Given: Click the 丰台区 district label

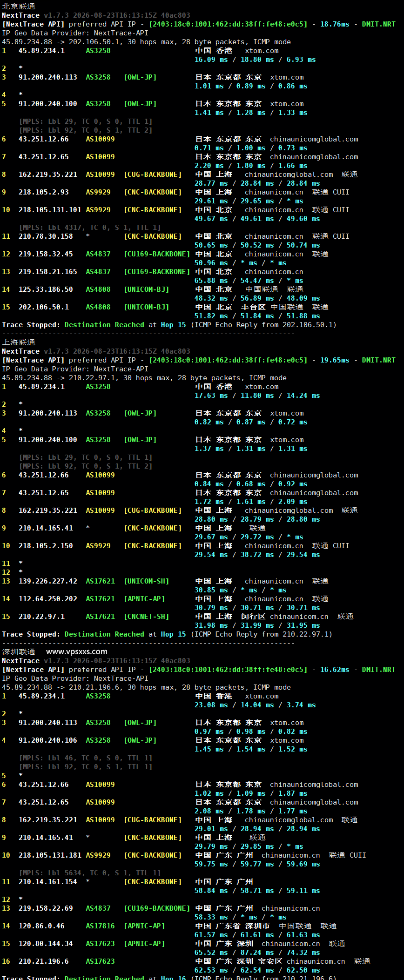Looking at the screenshot, I should (x=253, y=307).
